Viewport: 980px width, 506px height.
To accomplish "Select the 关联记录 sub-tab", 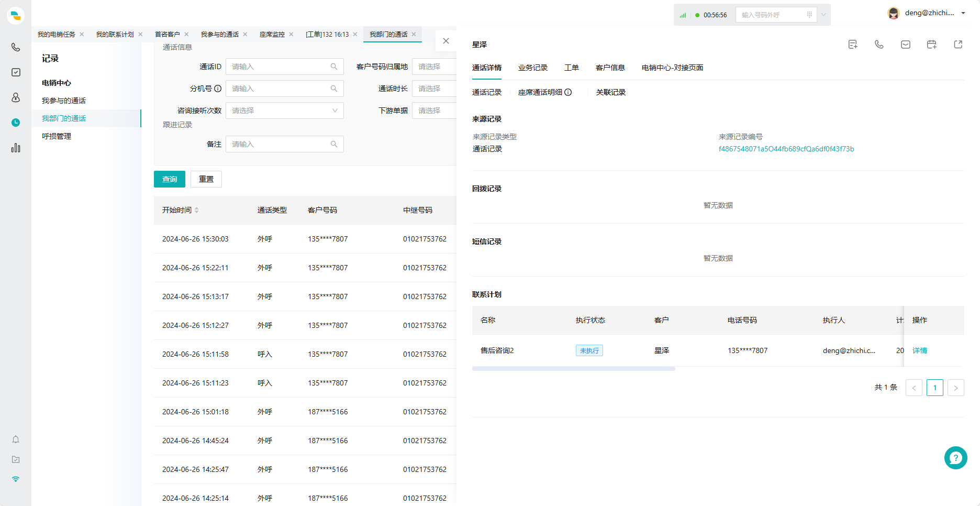I will click(x=611, y=92).
